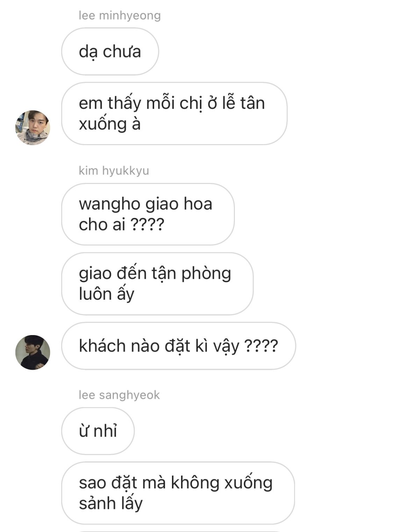
Task: Click the question marks after 'kì vậy'
Action: [x=261, y=346]
